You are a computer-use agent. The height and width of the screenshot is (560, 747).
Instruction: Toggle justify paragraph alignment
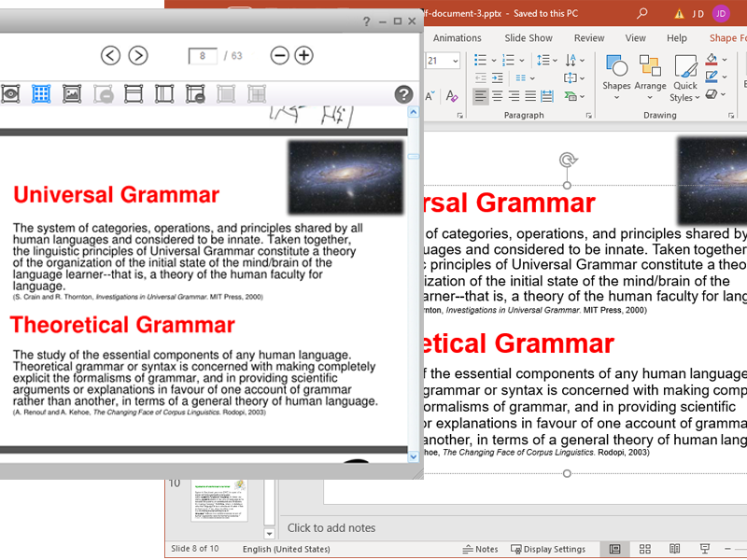tap(530, 96)
